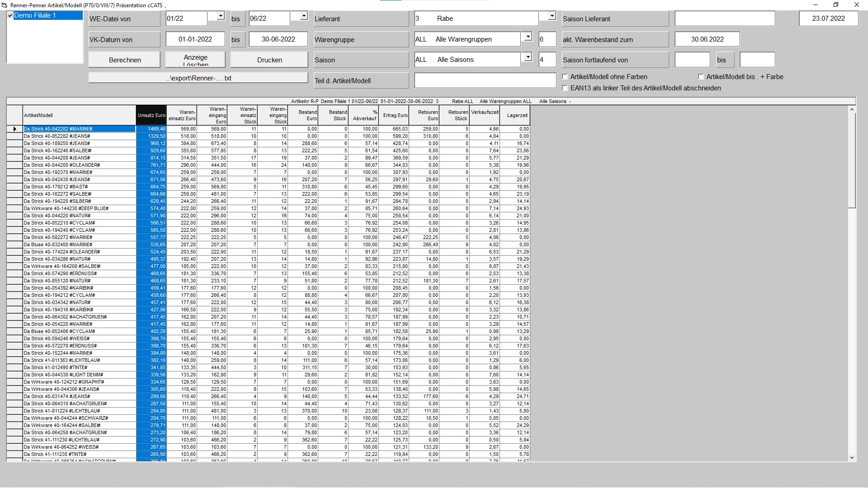Click the Saison fortlaufend von field
Screen dimensions: 868x488
pos(693,59)
